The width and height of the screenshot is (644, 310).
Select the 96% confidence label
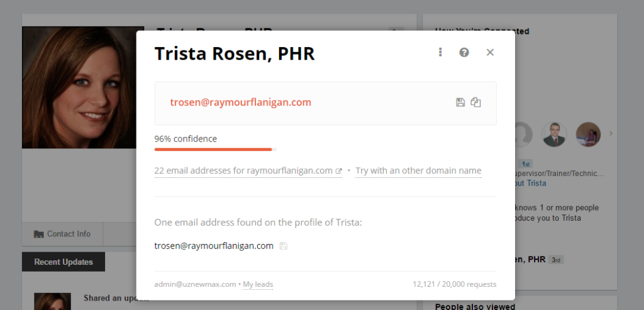coord(186,139)
